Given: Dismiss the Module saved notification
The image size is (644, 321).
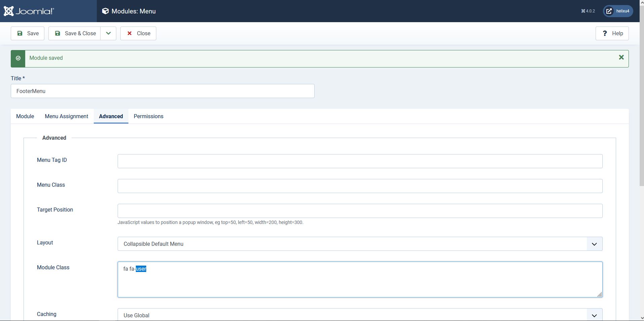Looking at the screenshot, I should click(621, 57).
